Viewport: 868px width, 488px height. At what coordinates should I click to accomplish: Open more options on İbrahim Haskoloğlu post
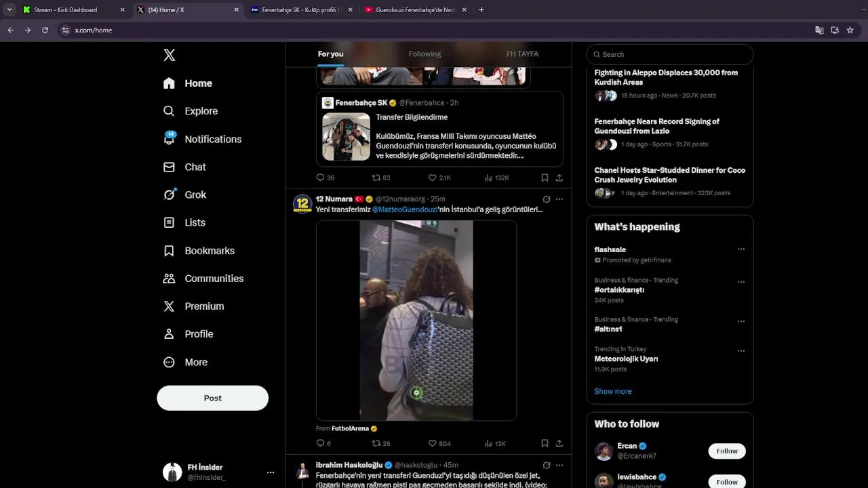click(x=559, y=465)
